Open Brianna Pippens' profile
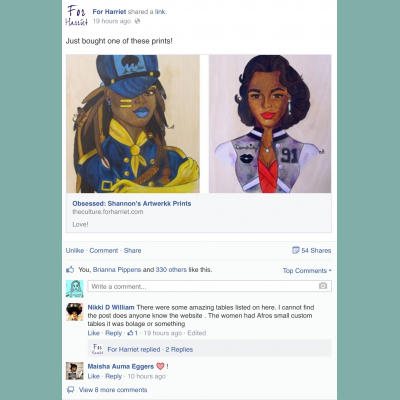 click(117, 269)
